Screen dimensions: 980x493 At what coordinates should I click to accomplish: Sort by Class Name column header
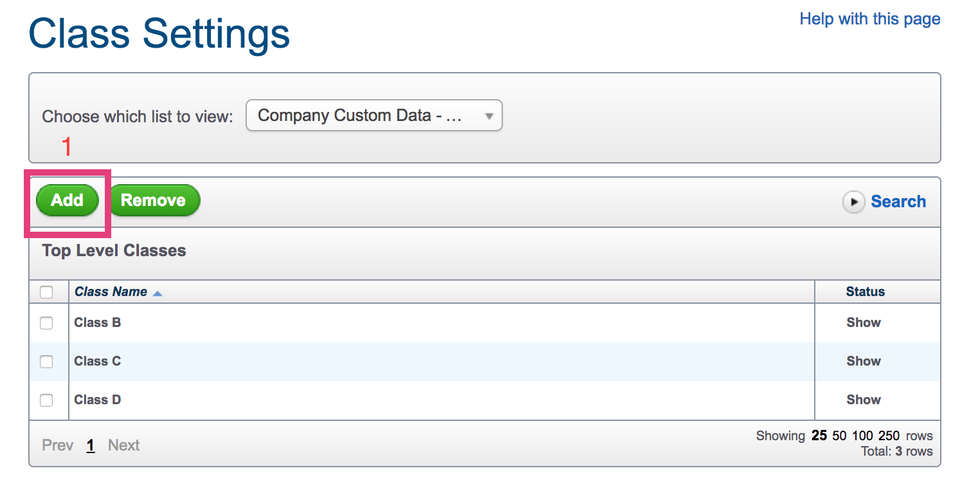(x=111, y=292)
